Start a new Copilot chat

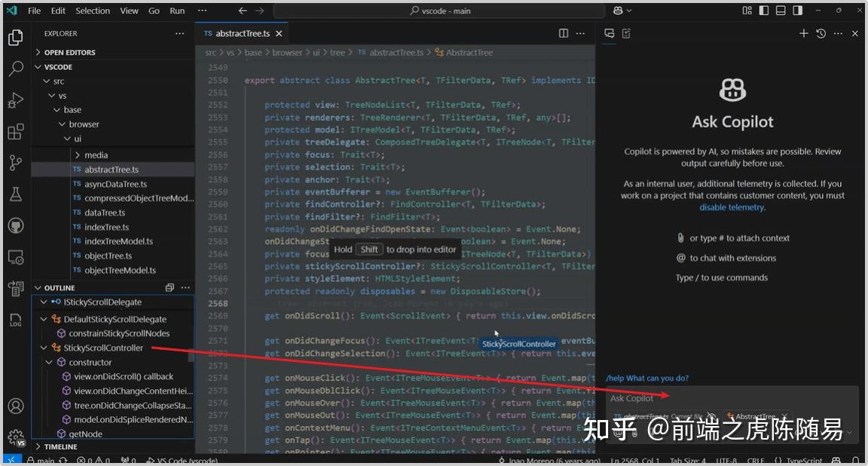click(x=804, y=33)
